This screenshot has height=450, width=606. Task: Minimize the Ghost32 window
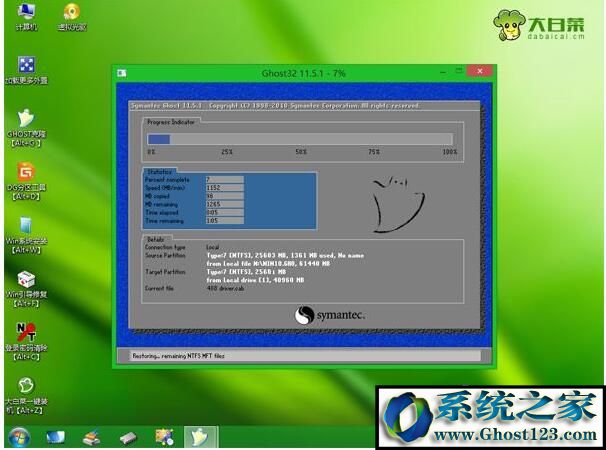(443, 72)
